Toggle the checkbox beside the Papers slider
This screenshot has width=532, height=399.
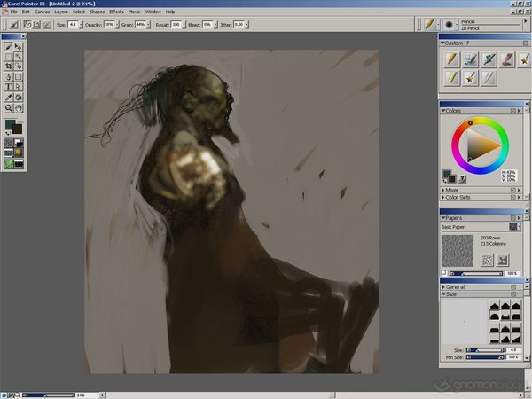[444, 273]
